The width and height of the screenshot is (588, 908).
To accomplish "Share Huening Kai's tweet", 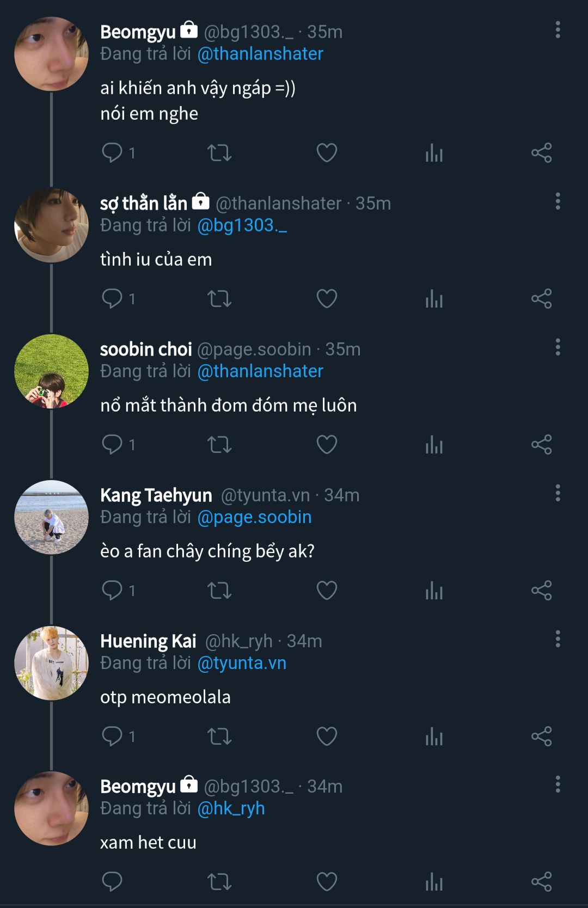I will point(541,737).
